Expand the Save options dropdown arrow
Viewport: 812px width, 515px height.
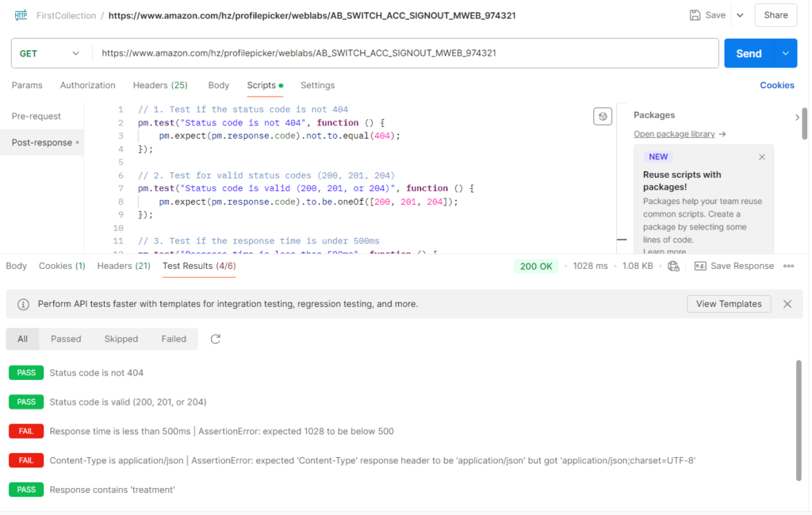click(x=740, y=16)
